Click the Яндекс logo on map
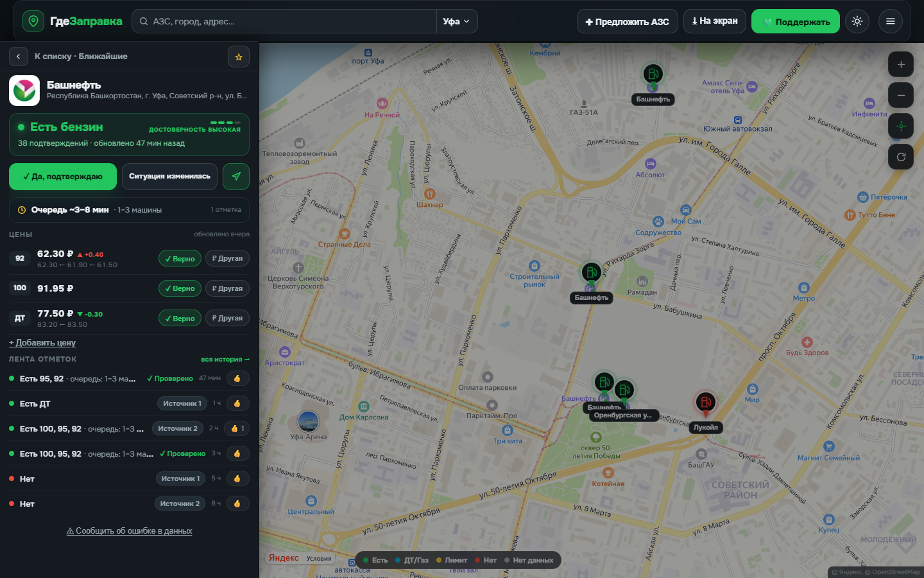 pos(284,557)
